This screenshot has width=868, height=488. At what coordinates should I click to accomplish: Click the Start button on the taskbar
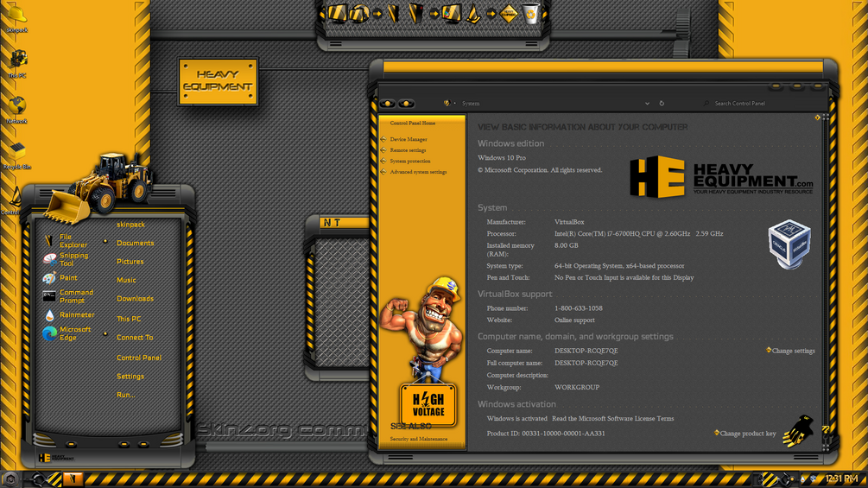tap(10, 479)
